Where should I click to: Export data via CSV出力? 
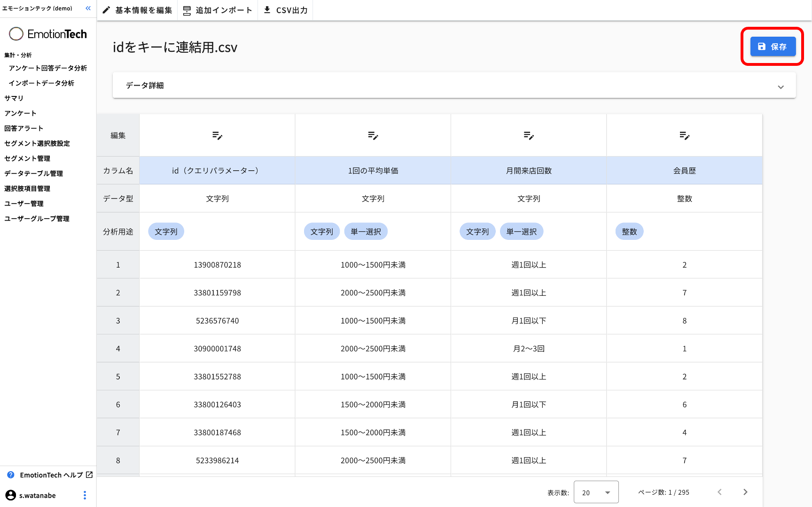point(286,10)
